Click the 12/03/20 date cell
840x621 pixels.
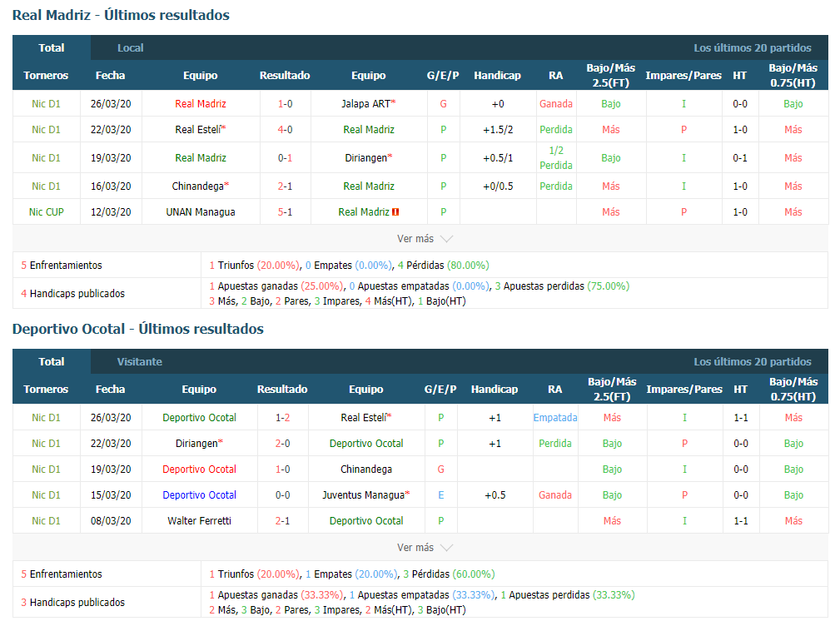tap(111, 212)
